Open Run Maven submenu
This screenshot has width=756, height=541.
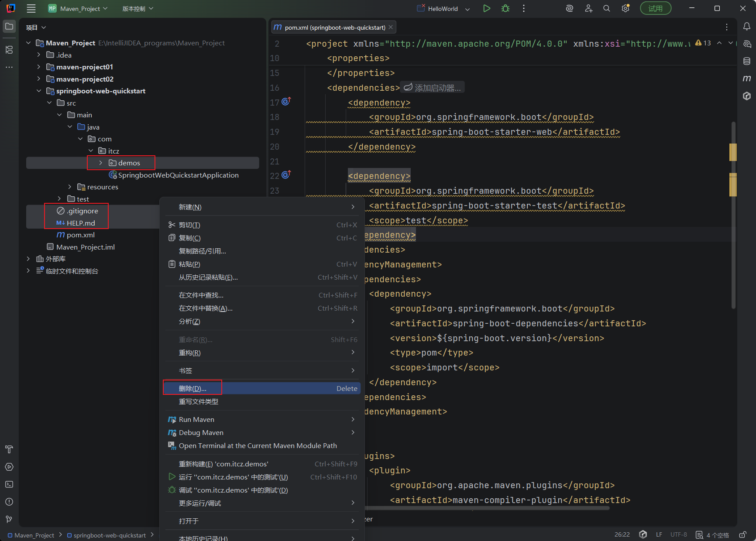click(x=262, y=419)
